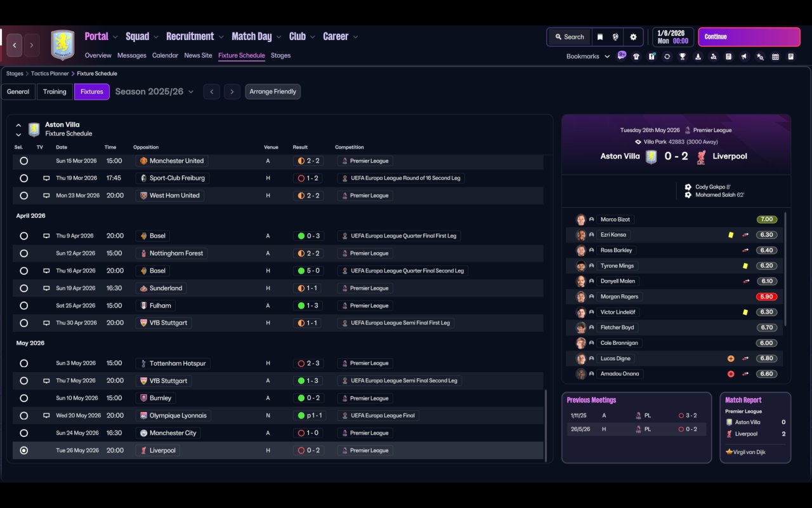
Task: Click Marco Bizot's 7.00 rating badge
Action: click(767, 220)
